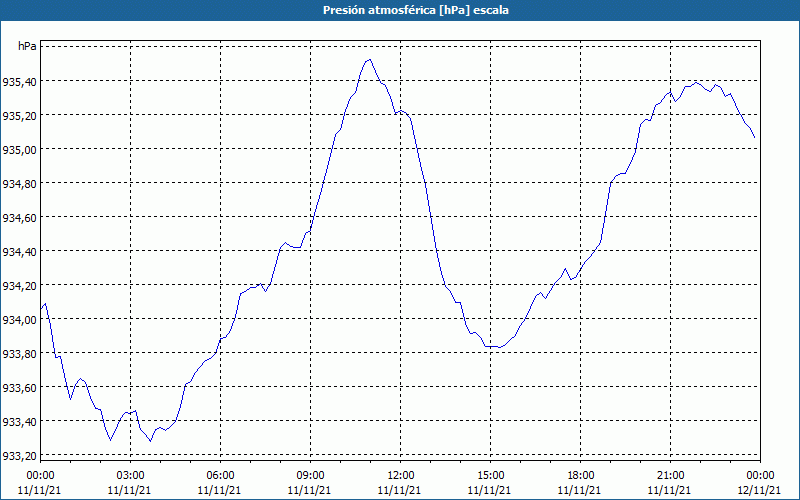Viewport: 800px width, 500px height.
Task: Select the 933,60 y-axis value
Action: [19, 387]
